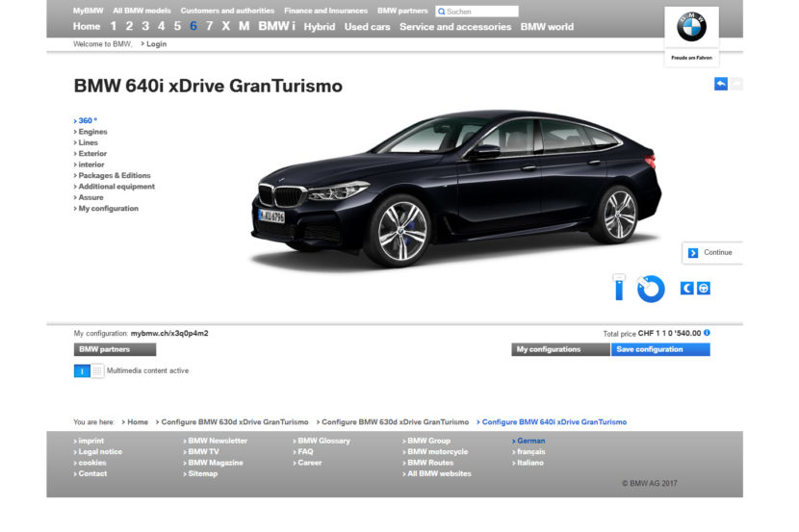Open the Engines section
The height and width of the screenshot is (532, 799).
(x=90, y=132)
